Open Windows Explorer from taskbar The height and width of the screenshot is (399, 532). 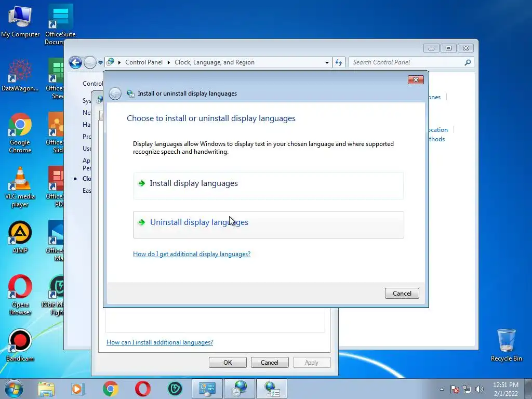[x=46, y=389]
